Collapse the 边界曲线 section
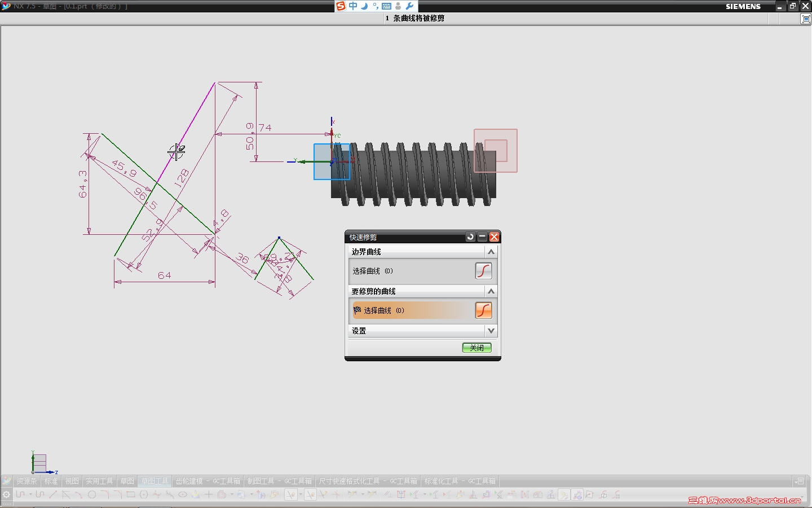The width and height of the screenshot is (812, 508). tap(491, 252)
